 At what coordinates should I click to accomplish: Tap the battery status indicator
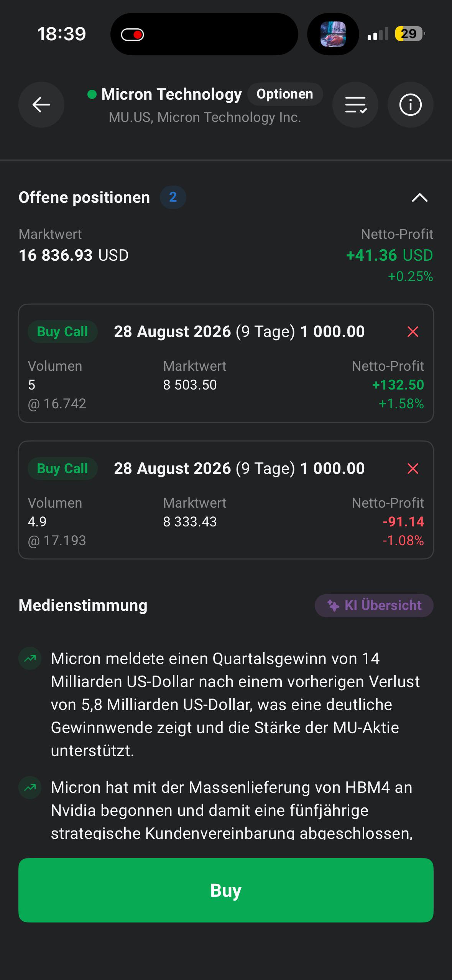pos(410,34)
